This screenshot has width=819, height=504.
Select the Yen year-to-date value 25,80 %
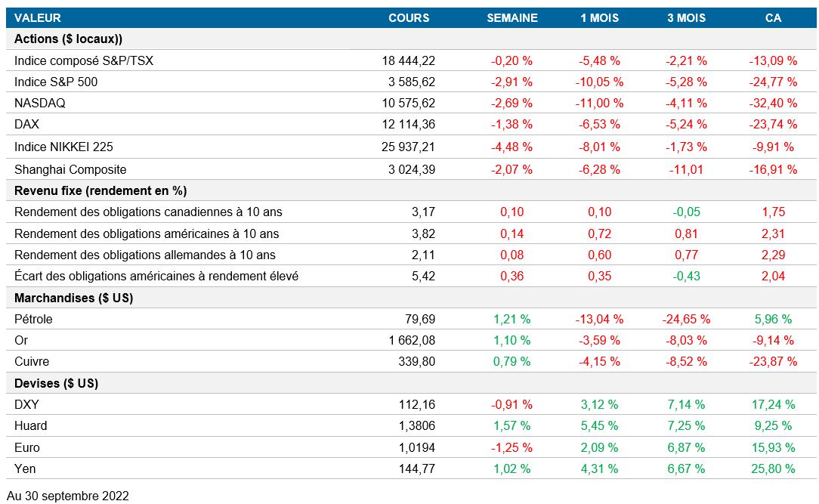[772, 468]
